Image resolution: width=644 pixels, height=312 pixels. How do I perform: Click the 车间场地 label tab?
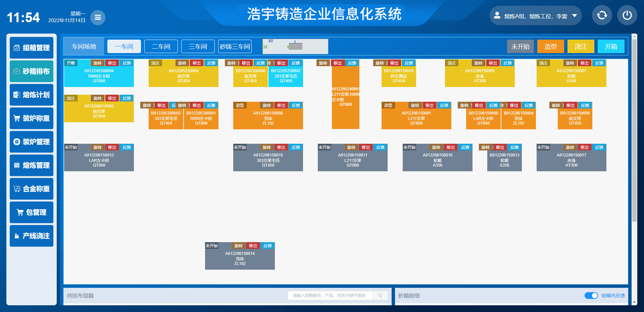84,46
